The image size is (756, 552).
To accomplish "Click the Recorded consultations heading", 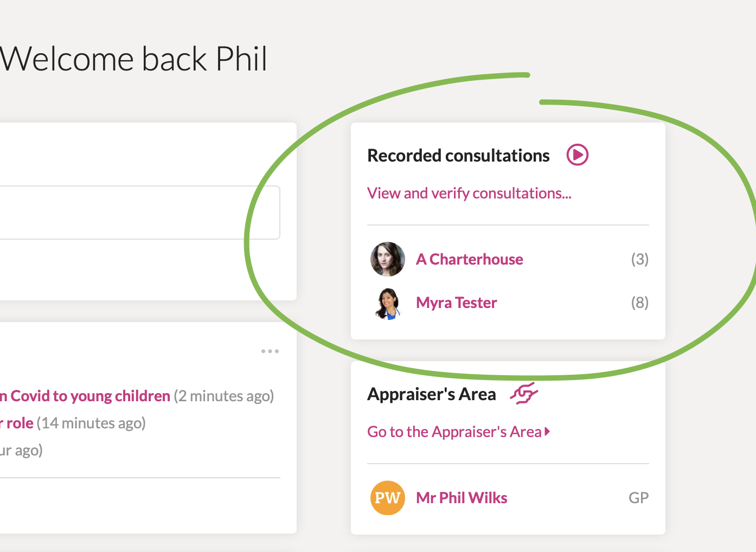I will coord(459,156).
